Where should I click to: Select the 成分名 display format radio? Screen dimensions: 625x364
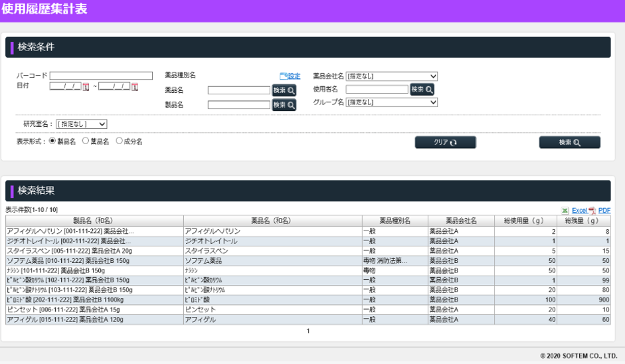click(x=120, y=141)
